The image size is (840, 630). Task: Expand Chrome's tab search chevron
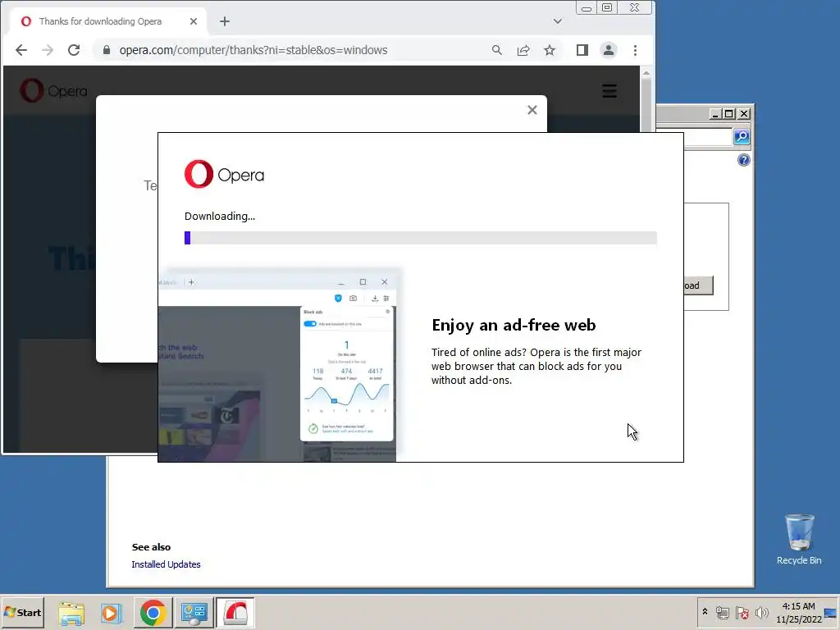tap(558, 21)
